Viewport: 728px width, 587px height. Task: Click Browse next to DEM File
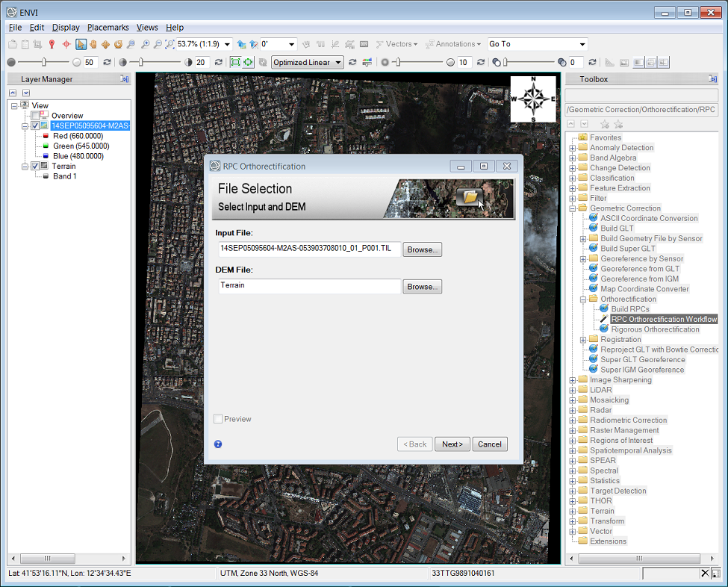422,287
